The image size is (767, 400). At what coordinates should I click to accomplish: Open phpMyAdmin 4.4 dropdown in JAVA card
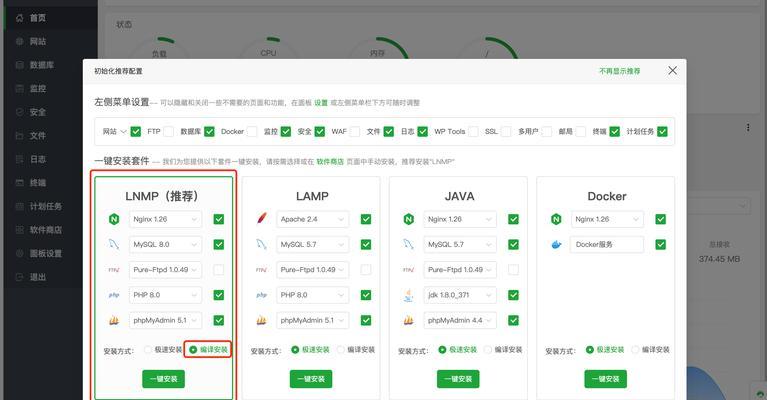[x=460, y=320]
